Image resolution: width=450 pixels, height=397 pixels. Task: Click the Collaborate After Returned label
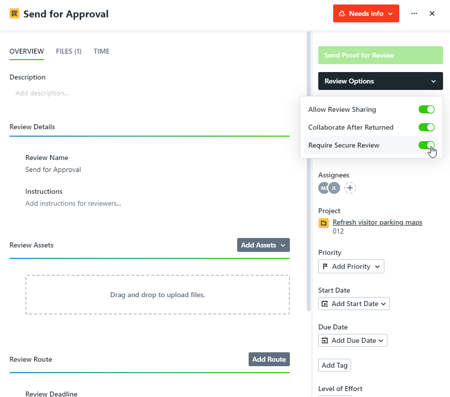click(351, 127)
